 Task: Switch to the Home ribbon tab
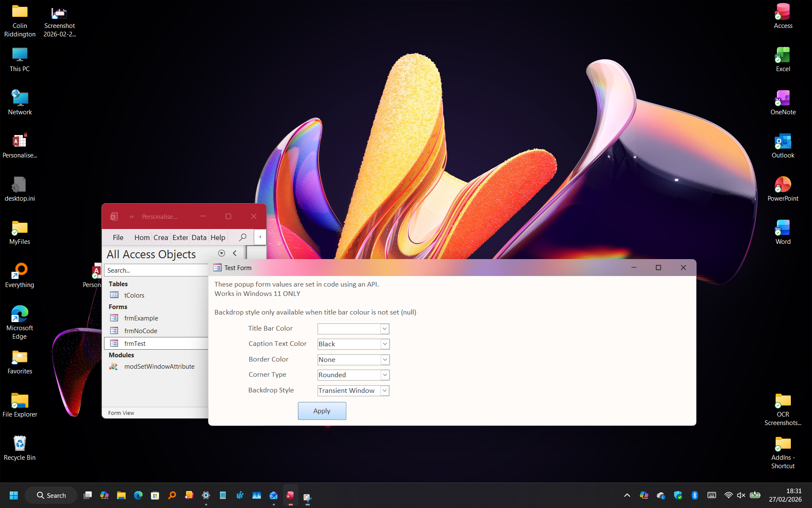tap(142, 237)
